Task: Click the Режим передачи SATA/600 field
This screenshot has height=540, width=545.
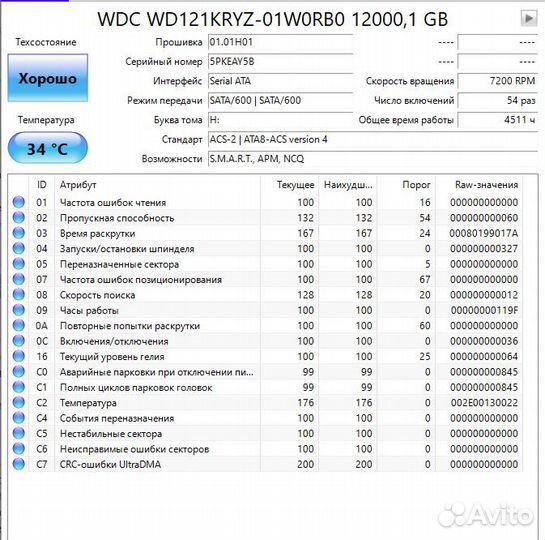Action: [x=280, y=100]
